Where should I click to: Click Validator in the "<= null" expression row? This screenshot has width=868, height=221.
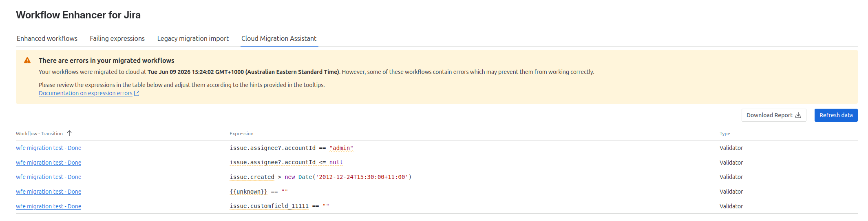coord(731,163)
